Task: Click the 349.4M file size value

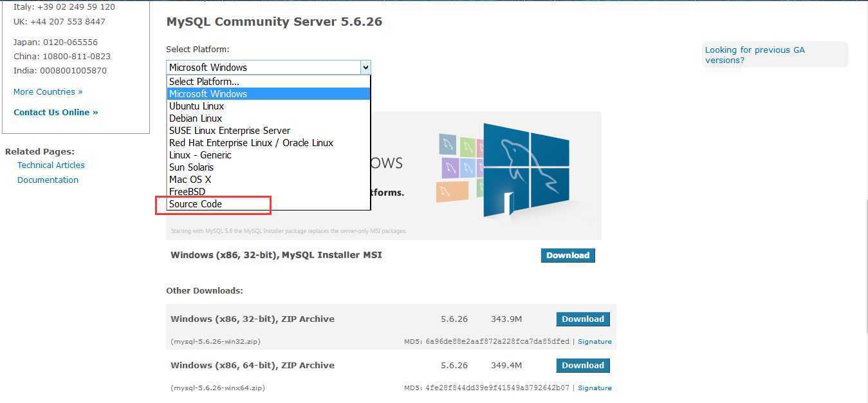Action: (x=506, y=366)
